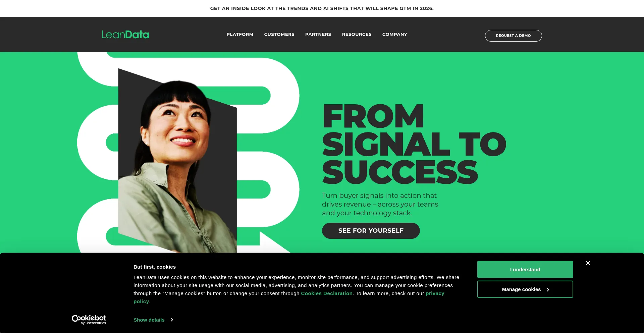
Task: Open the Platform menu
Action: [x=240, y=35]
